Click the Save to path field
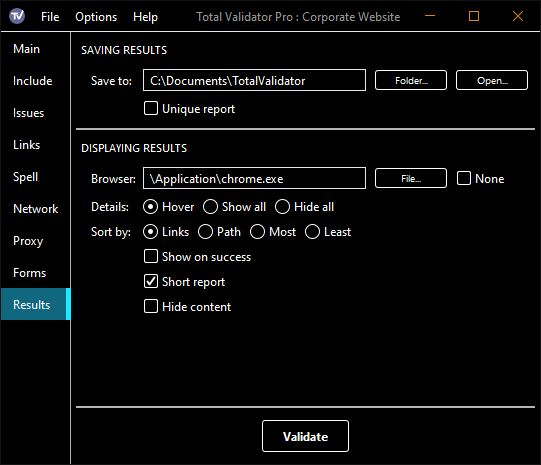Screen dimensions: 541x465 [x=254, y=80]
